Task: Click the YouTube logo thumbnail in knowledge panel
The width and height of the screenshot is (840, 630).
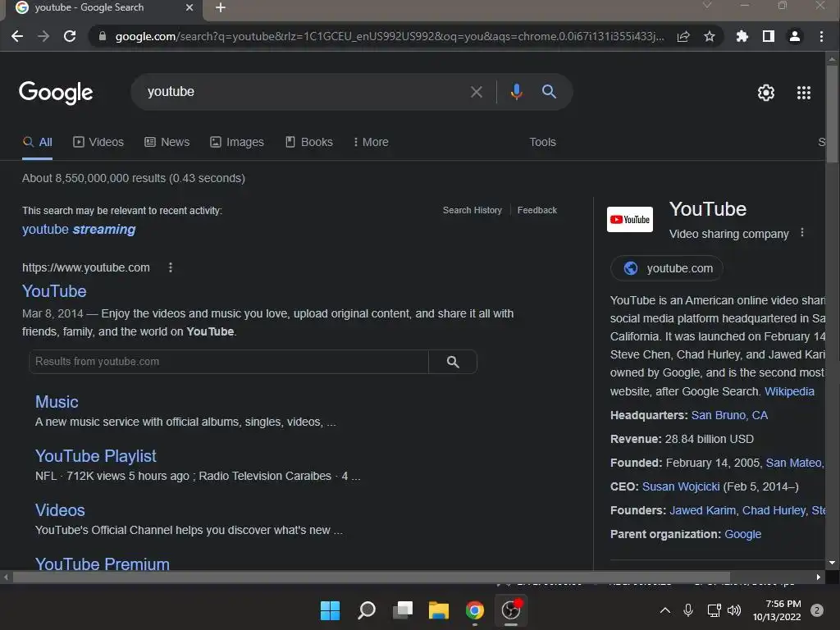Action: click(x=630, y=220)
